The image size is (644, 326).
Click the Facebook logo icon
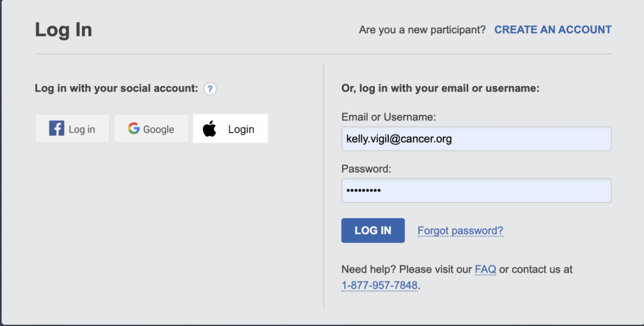tap(57, 129)
